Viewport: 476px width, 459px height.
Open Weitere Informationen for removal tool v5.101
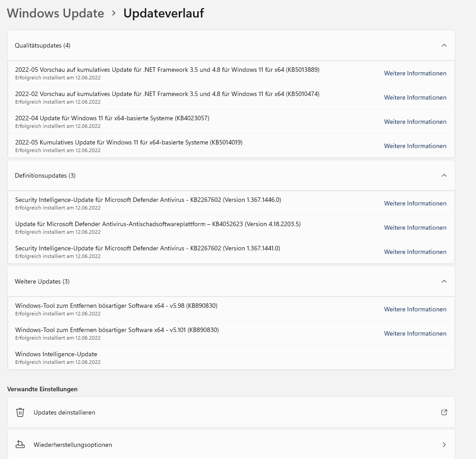415,333
